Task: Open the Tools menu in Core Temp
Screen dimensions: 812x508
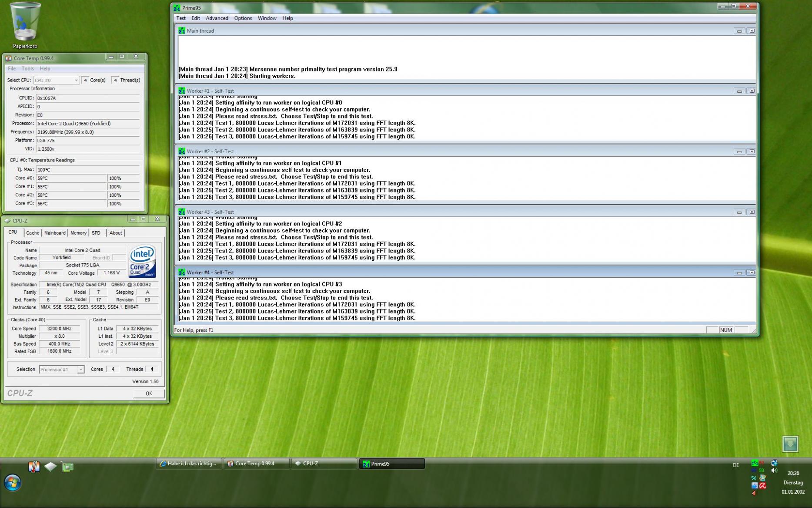Action: 27,68
